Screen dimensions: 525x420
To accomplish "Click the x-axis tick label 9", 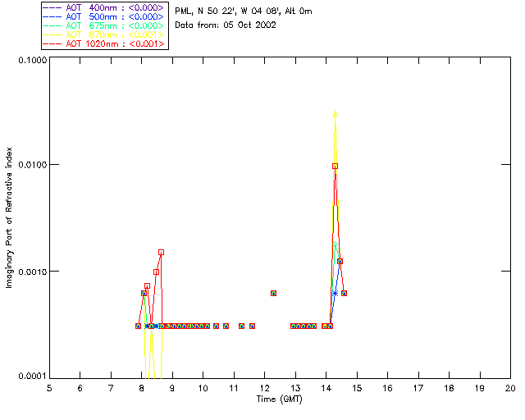I will (x=172, y=388).
